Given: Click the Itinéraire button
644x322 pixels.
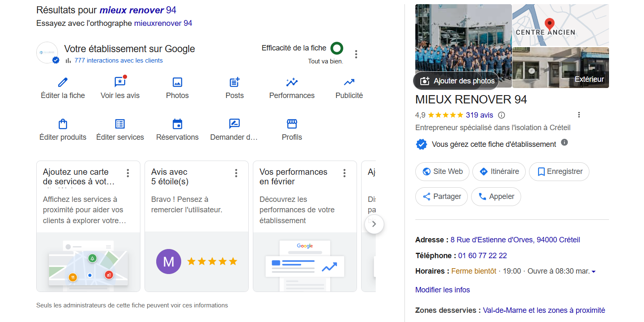Looking at the screenshot, I should [499, 171].
